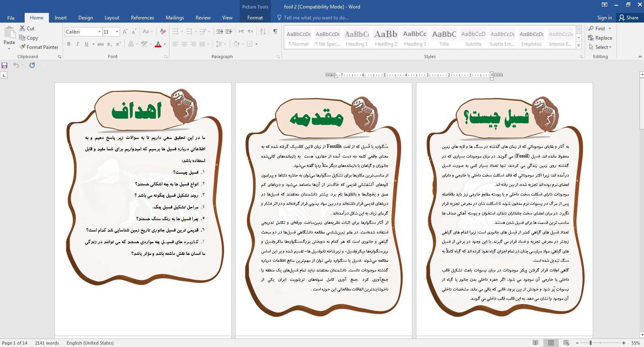Toggle Italic formatting
The image size is (644, 347).
pyautogui.click(x=78, y=44)
